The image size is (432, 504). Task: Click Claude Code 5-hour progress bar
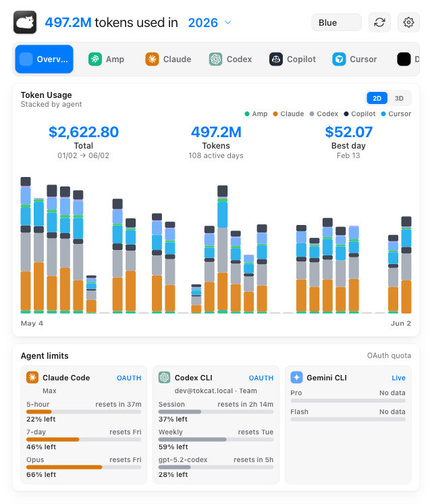pos(84,411)
